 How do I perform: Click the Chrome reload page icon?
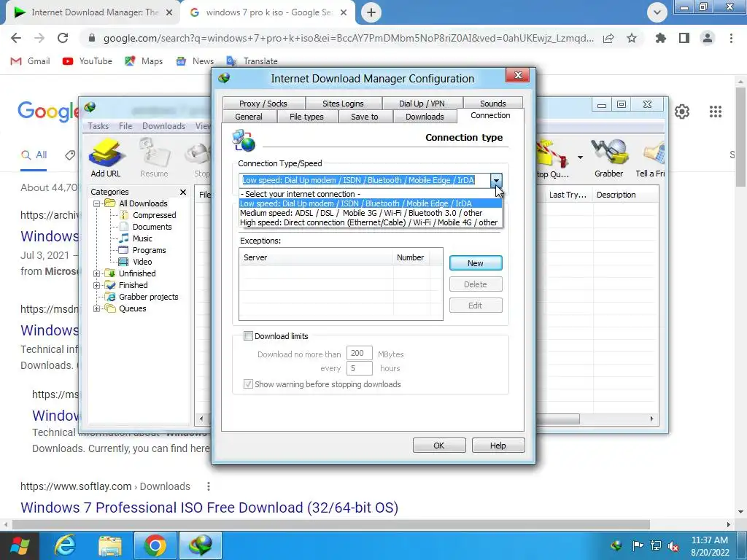(63, 38)
